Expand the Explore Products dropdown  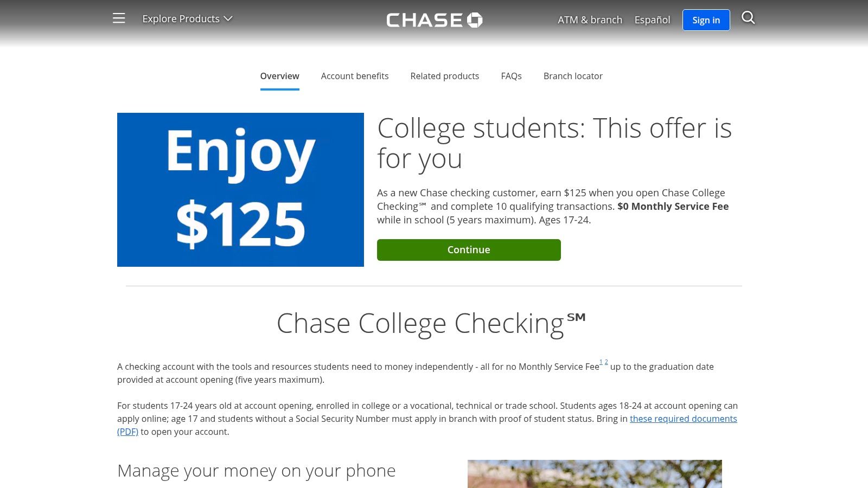coord(181,18)
